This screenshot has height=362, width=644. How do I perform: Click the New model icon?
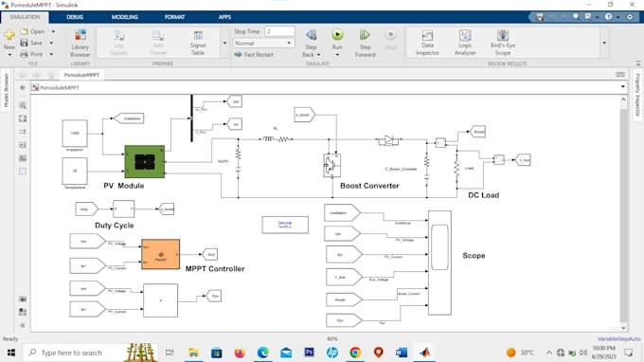tap(9, 36)
